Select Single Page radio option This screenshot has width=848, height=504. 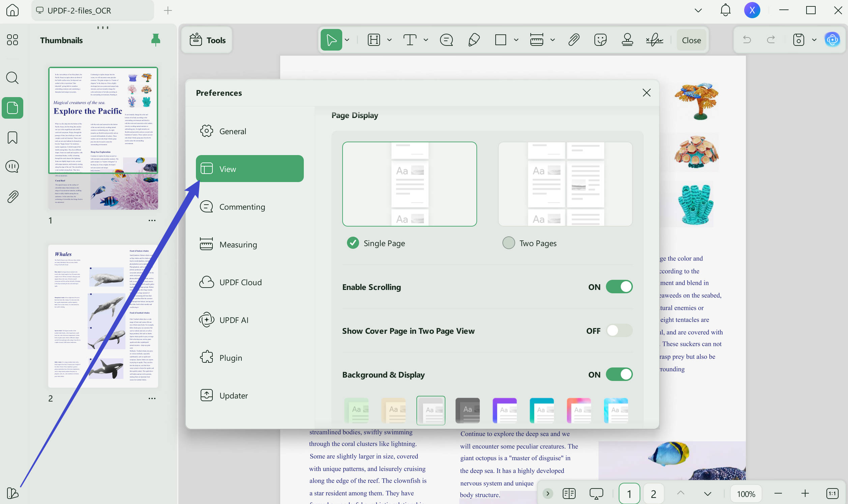(353, 243)
